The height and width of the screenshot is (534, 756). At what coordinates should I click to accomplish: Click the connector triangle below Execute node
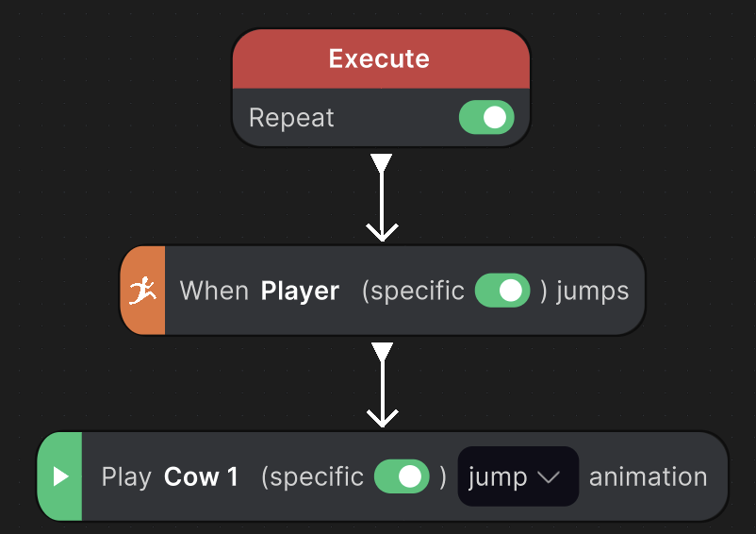tap(382, 162)
